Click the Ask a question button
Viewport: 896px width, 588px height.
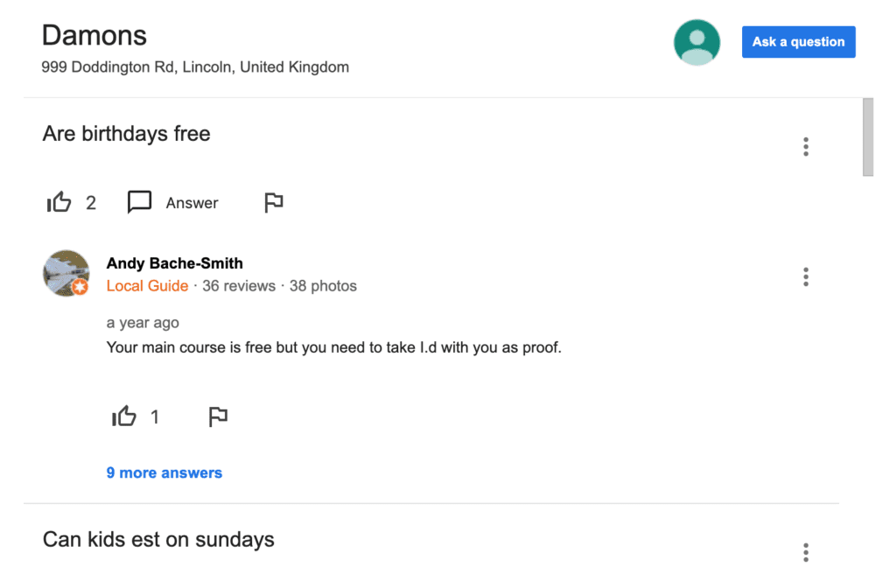click(x=798, y=42)
